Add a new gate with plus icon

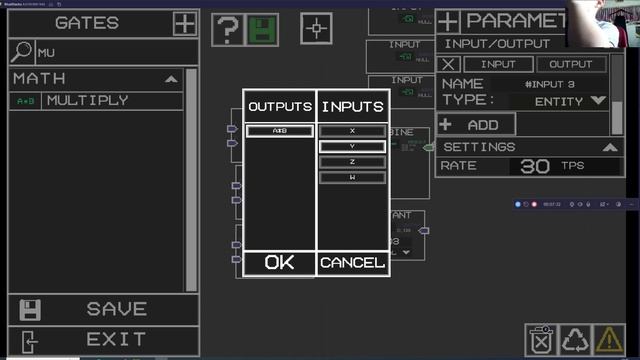coord(185,24)
